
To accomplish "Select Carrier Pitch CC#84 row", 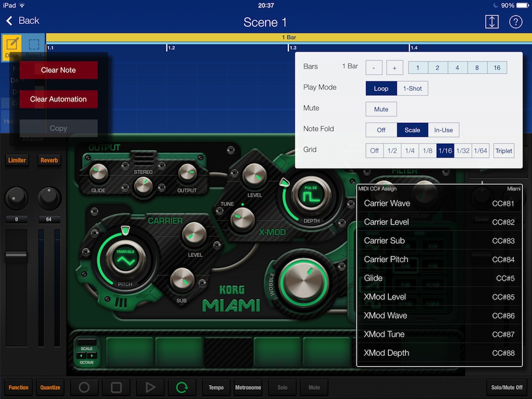I will coord(439,259).
